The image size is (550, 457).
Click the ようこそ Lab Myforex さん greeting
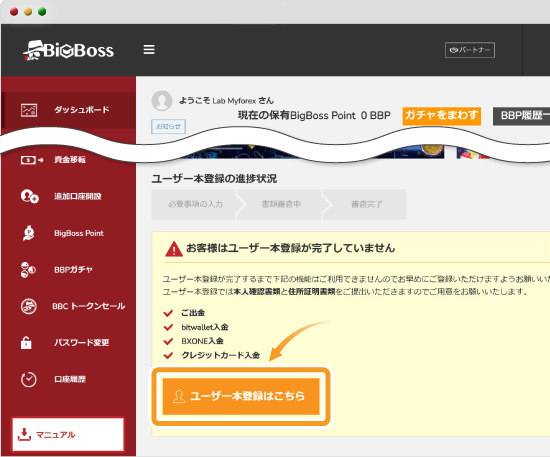coord(226,101)
